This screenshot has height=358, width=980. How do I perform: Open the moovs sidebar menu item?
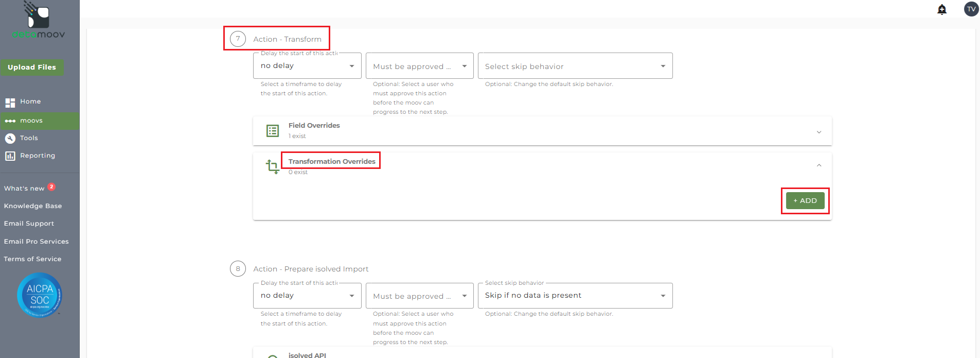tap(31, 121)
